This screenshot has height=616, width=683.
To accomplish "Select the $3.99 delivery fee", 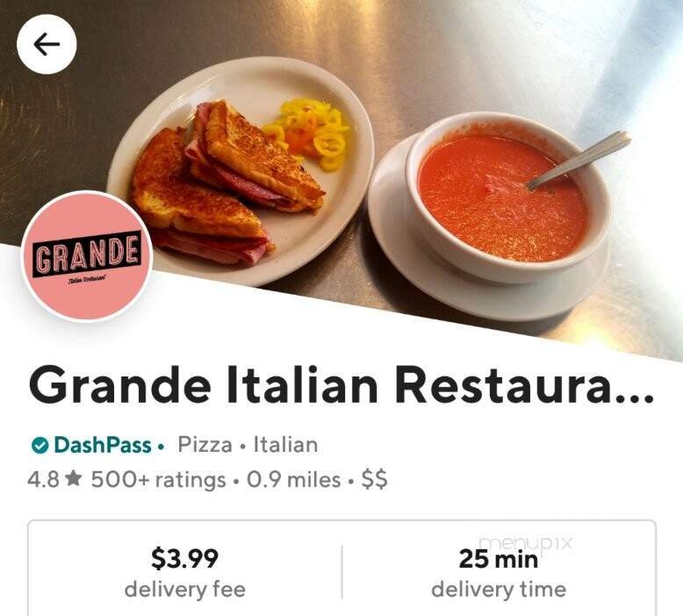I will pos(184,558).
